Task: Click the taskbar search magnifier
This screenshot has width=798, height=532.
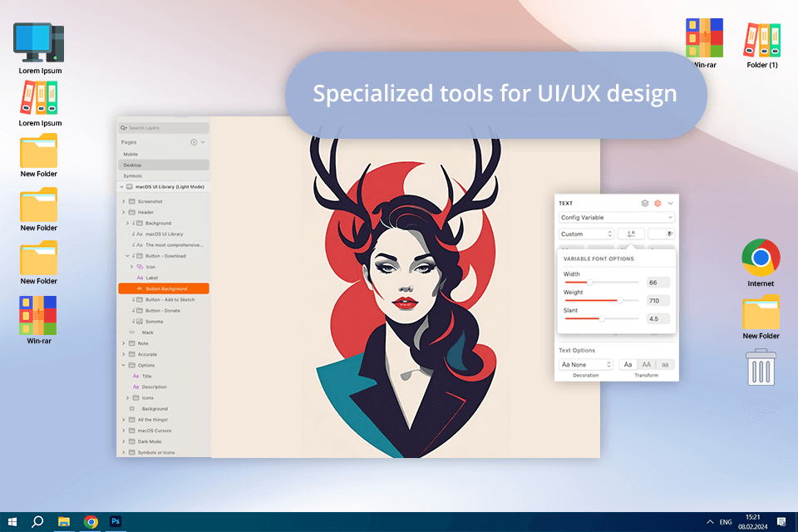Action: coord(37,521)
